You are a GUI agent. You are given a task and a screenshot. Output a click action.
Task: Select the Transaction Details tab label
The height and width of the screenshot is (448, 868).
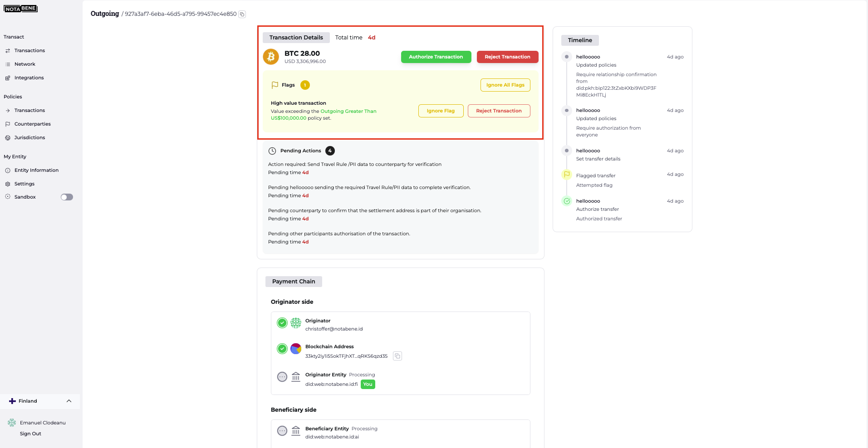(x=296, y=38)
